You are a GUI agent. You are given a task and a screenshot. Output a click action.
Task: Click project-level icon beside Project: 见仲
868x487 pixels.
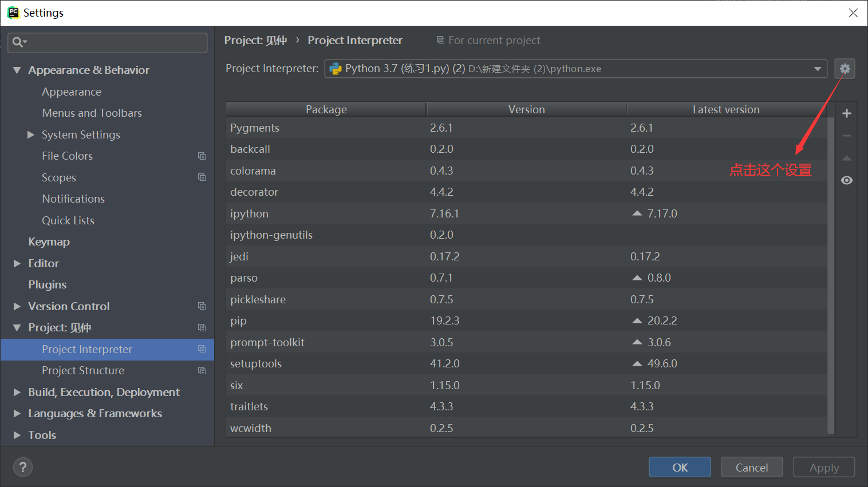click(202, 327)
